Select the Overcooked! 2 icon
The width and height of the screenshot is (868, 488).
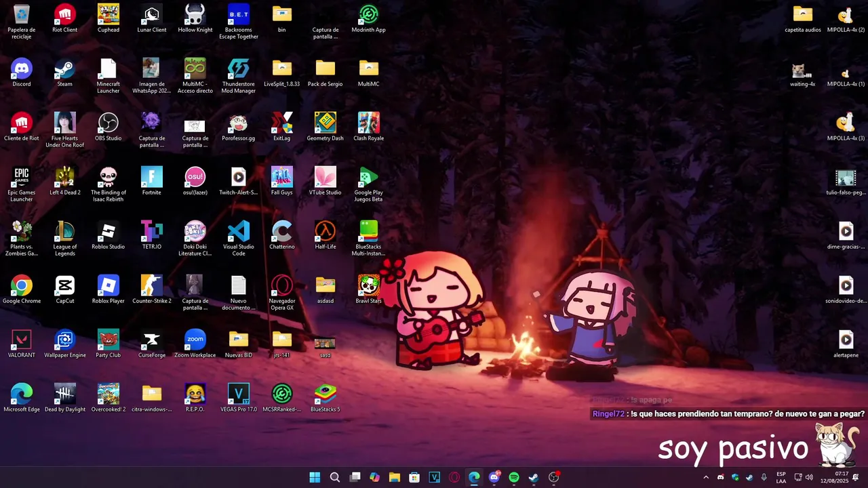coord(108,398)
